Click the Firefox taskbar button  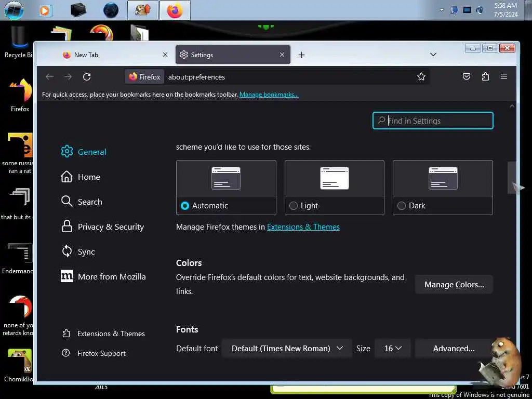[x=175, y=10]
